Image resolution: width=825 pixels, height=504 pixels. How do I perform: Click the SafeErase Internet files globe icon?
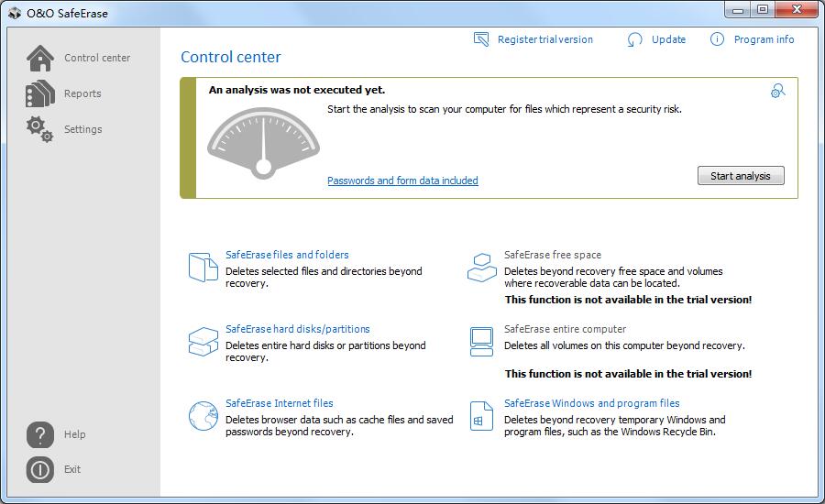(203, 415)
